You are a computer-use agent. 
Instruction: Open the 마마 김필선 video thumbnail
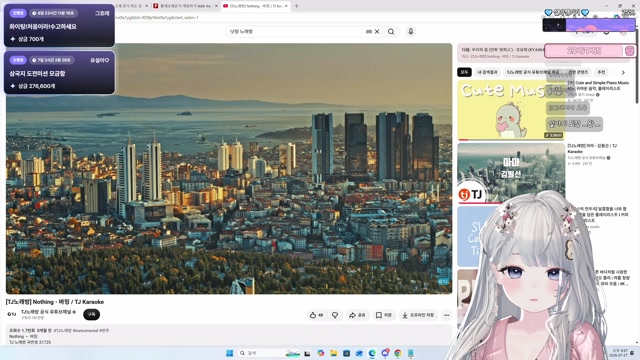click(511, 173)
